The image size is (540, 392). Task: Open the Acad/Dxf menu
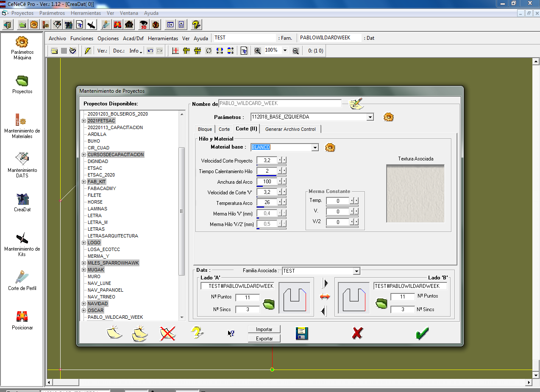pos(133,38)
